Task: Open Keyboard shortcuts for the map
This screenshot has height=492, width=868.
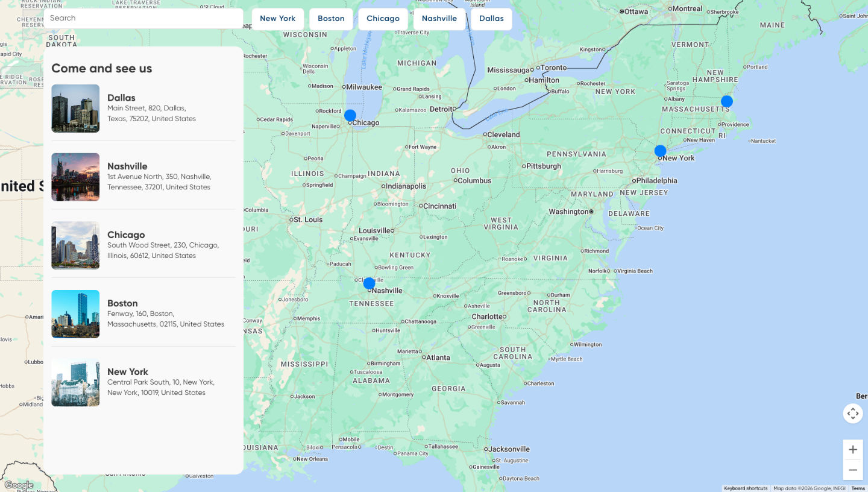Action: [746, 488]
